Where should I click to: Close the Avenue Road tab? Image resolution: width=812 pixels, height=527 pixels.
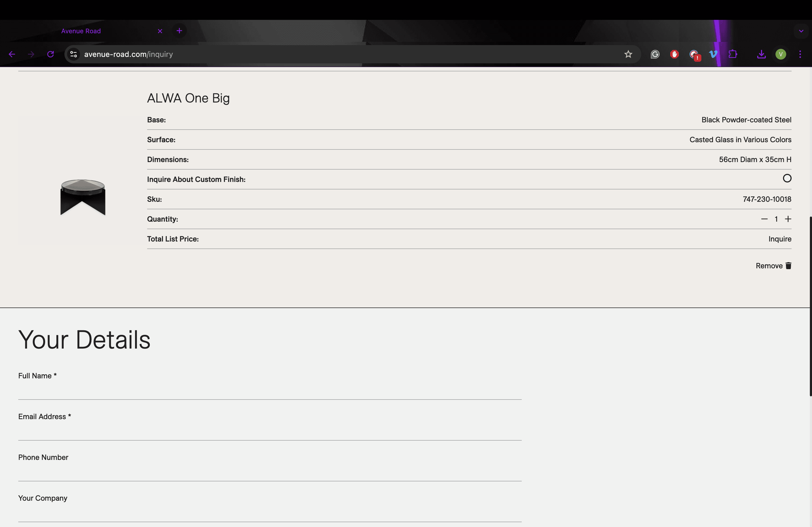pyautogui.click(x=160, y=31)
